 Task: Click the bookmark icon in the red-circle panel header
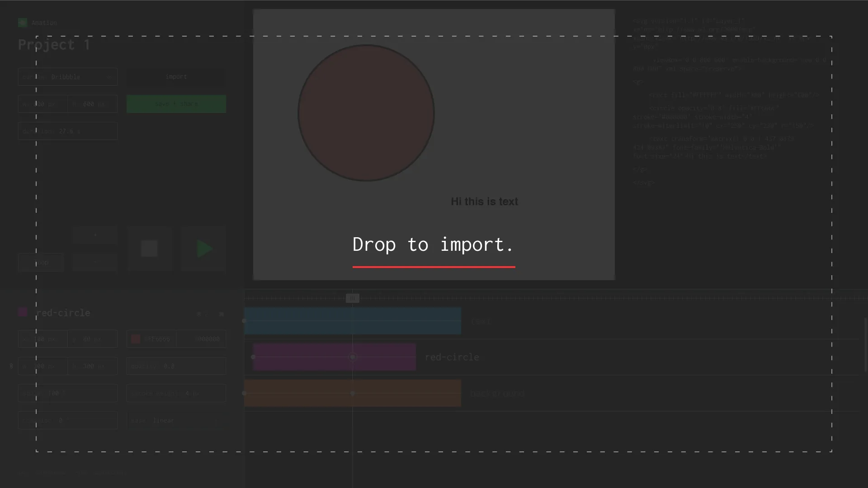(x=222, y=314)
